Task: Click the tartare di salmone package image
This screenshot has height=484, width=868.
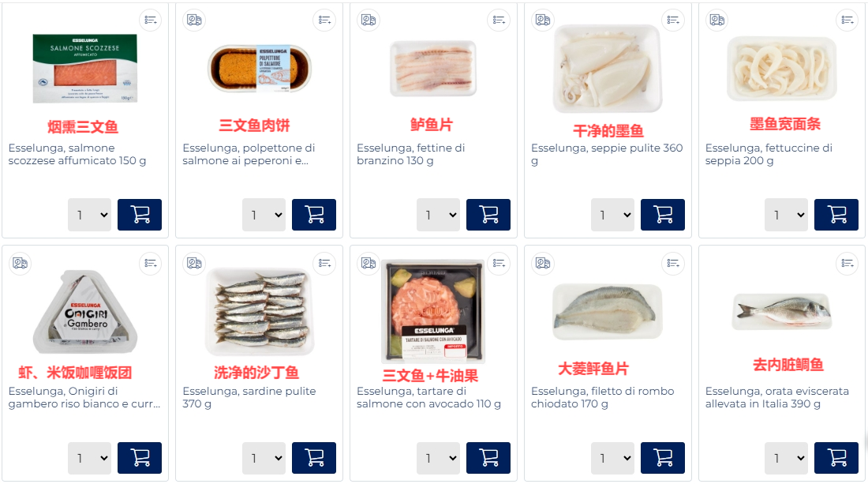Action: click(433, 312)
